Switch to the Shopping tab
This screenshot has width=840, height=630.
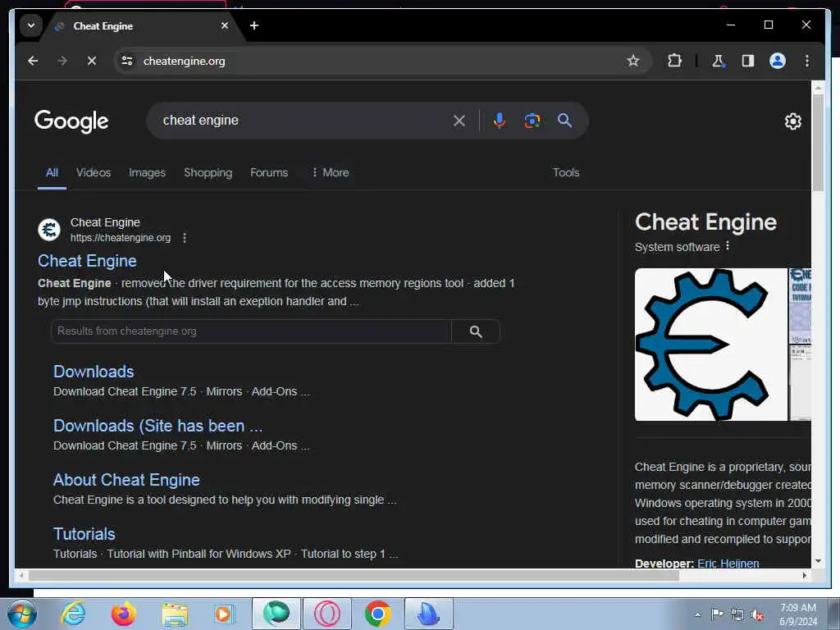(x=208, y=172)
